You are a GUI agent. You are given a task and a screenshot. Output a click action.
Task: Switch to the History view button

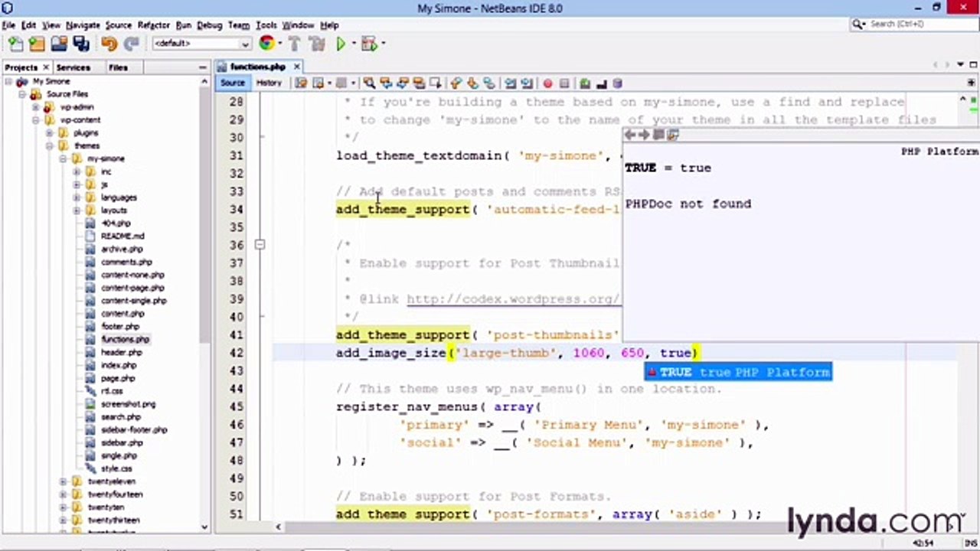click(x=269, y=83)
